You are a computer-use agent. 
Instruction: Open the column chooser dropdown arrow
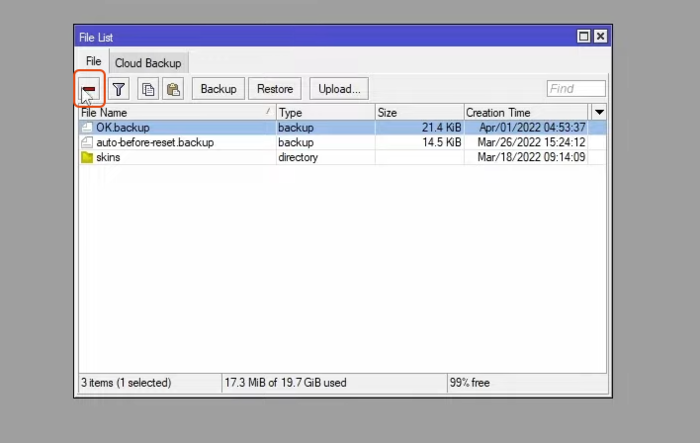coord(599,113)
